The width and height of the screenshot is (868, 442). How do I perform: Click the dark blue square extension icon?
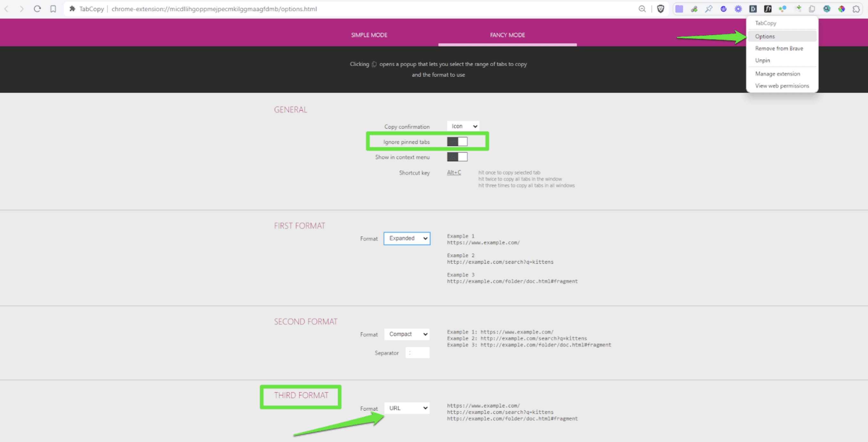coord(753,9)
